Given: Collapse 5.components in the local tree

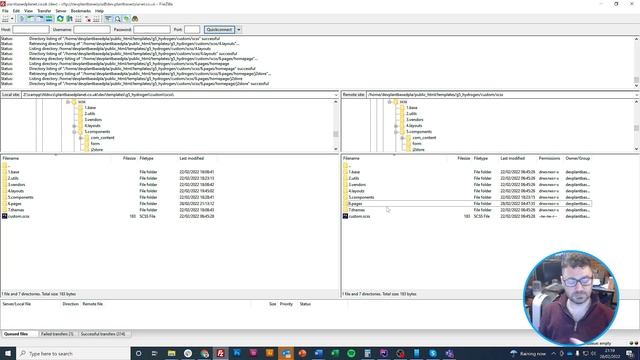Looking at the screenshot, I should coord(74,132).
